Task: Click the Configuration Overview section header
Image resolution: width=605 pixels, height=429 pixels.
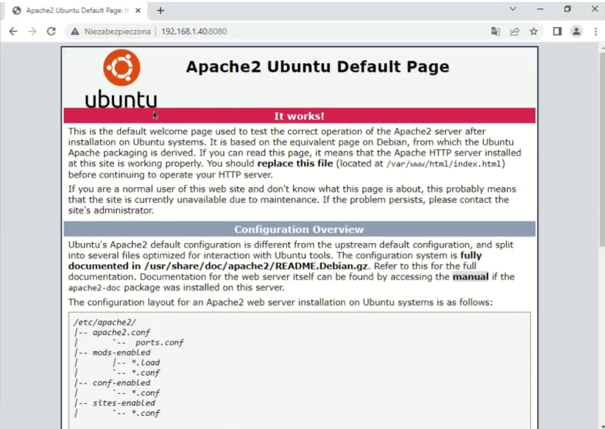Action: [x=299, y=229]
